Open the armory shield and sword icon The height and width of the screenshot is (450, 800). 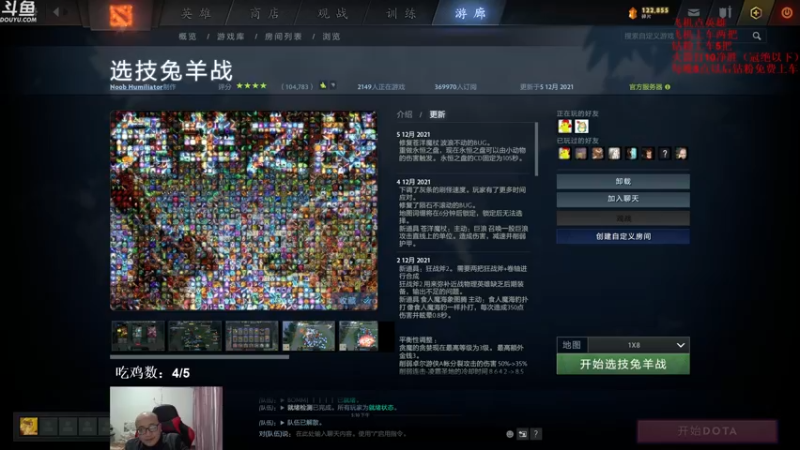coord(725,12)
